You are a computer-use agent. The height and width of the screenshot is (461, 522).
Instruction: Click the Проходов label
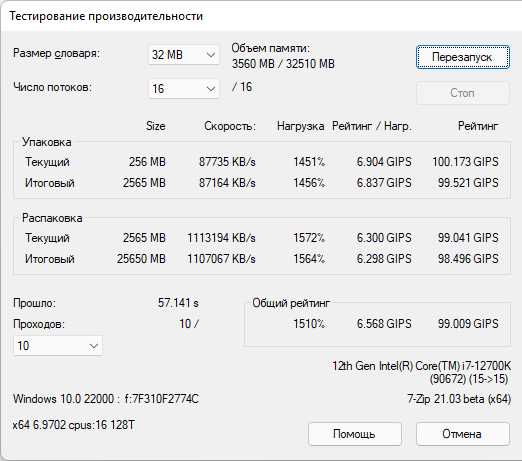39,324
